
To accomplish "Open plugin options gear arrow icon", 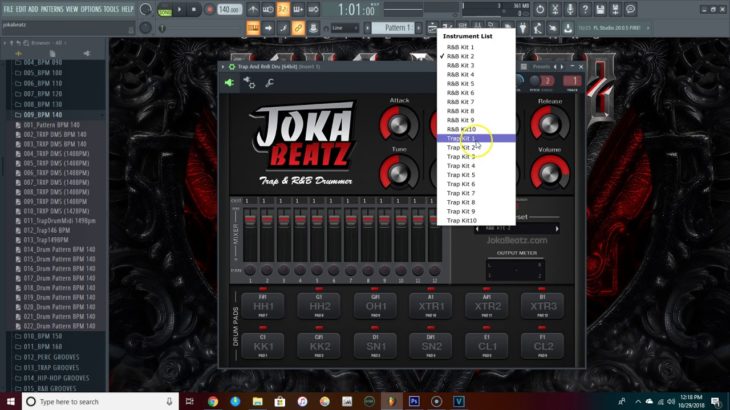I will [x=249, y=83].
